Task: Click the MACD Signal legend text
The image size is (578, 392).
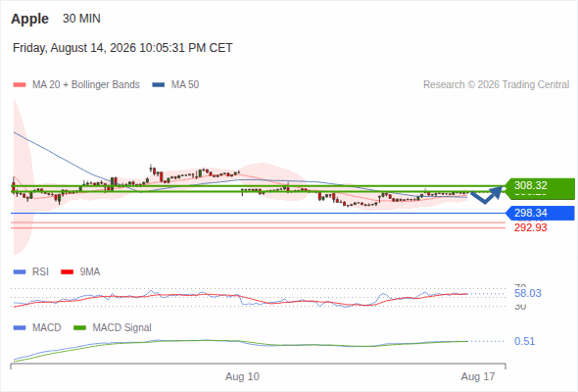Action: tap(121, 328)
